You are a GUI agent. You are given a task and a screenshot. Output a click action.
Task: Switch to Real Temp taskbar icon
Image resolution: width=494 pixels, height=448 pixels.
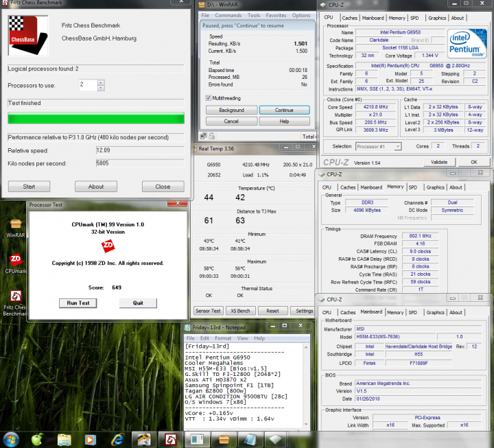point(143,440)
